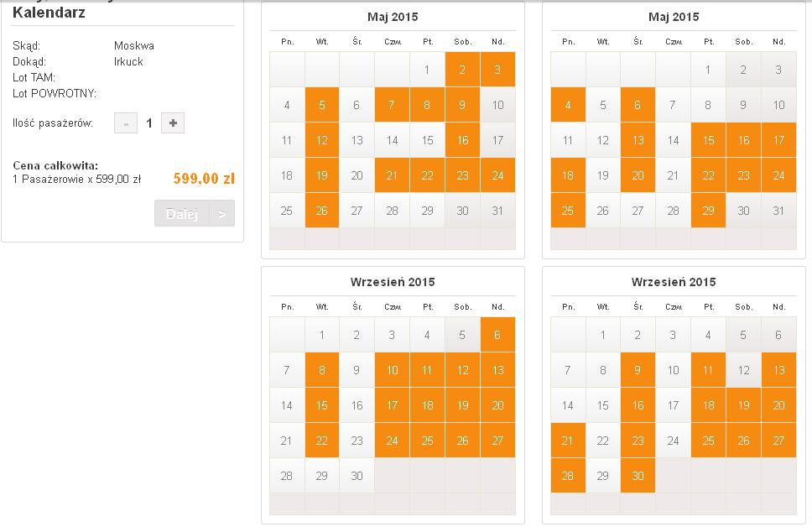Select September 9 in right Wrzesień calendar
Screen dimensions: 812x527
click(638, 370)
